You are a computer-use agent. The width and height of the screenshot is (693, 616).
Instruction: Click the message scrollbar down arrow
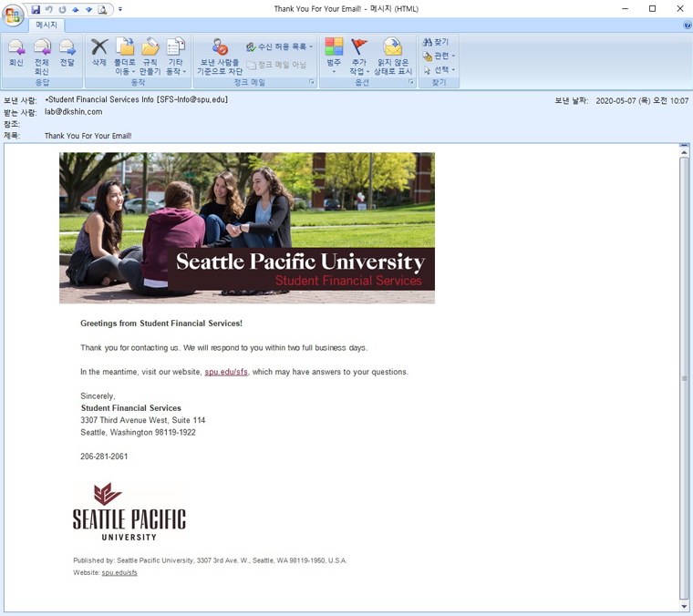(x=684, y=606)
